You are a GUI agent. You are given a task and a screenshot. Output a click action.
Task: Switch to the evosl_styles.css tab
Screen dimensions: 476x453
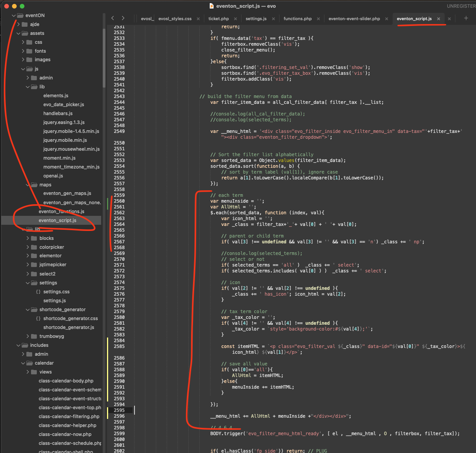(x=175, y=19)
